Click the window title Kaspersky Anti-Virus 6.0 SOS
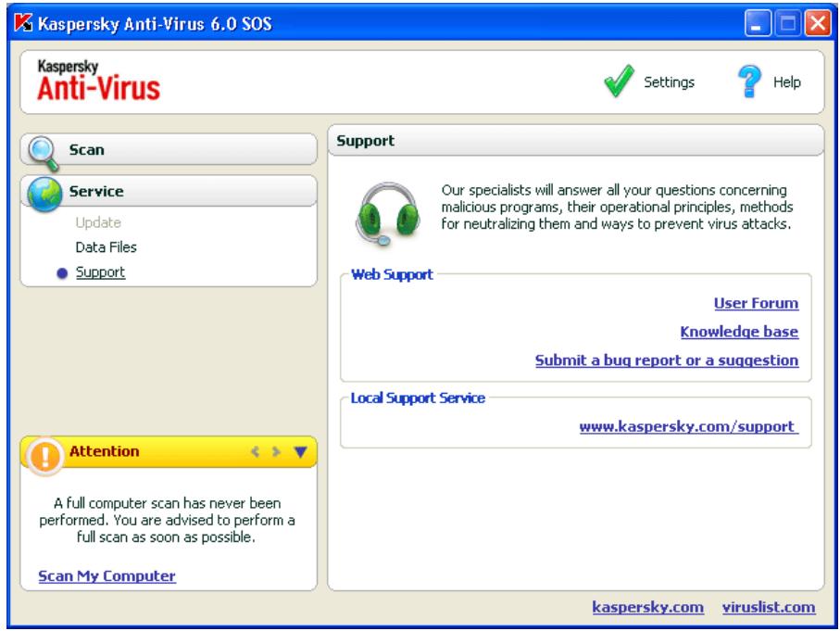 tap(155, 23)
